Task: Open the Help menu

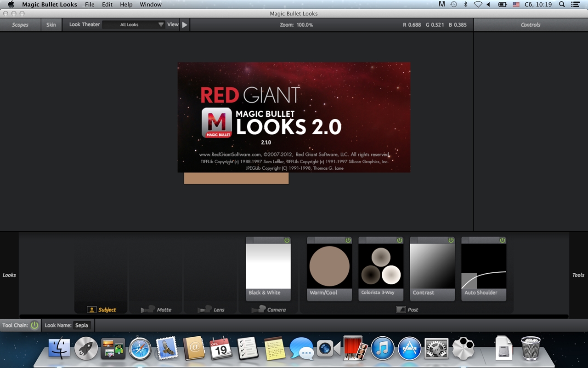Action: [126, 5]
